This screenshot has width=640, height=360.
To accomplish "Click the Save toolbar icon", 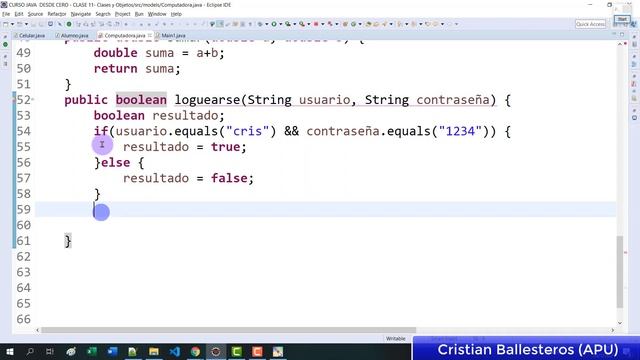I will [x=33, y=24].
